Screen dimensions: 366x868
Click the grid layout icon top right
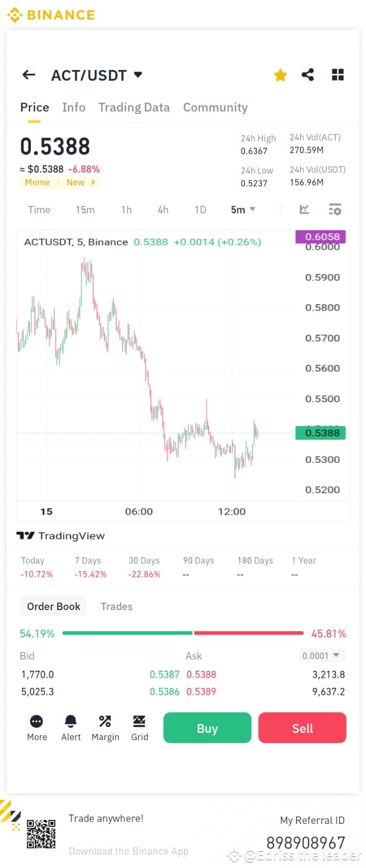(337, 74)
